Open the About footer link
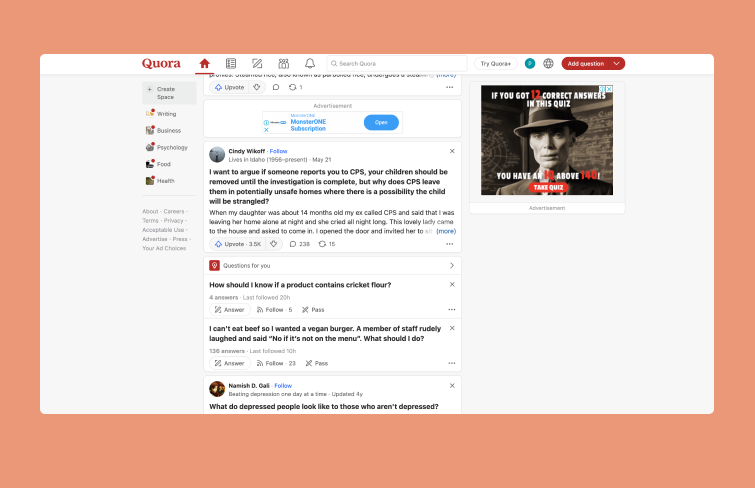Screen dimensions: 755x488 click(x=150, y=211)
